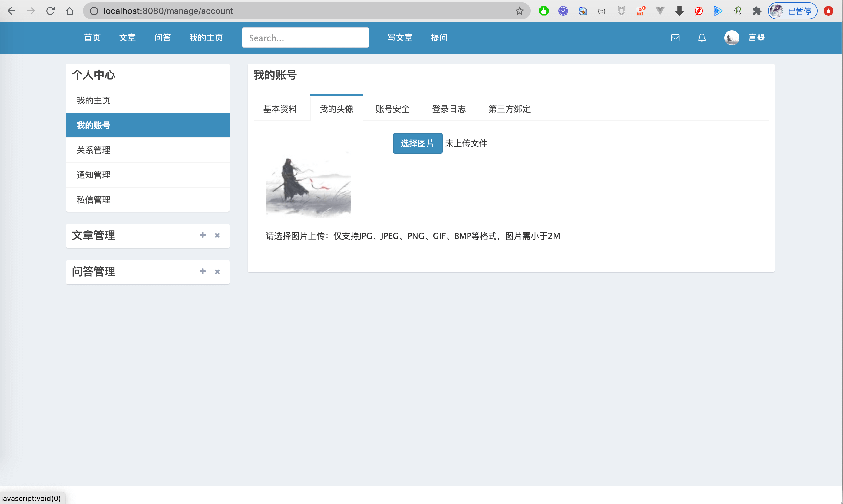Click the download manager extension icon

click(x=679, y=11)
